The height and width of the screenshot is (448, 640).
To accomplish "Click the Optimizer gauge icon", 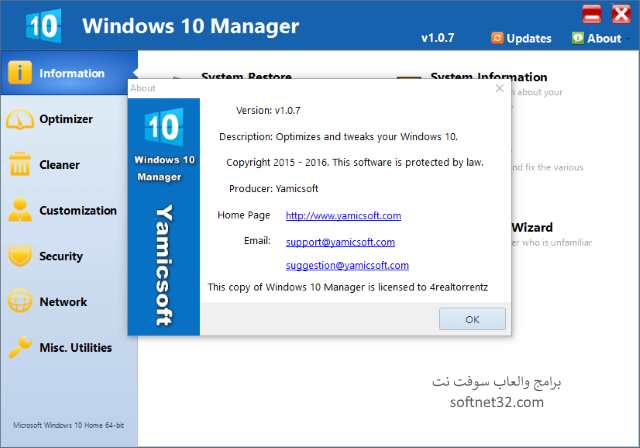I will tap(20, 119).
